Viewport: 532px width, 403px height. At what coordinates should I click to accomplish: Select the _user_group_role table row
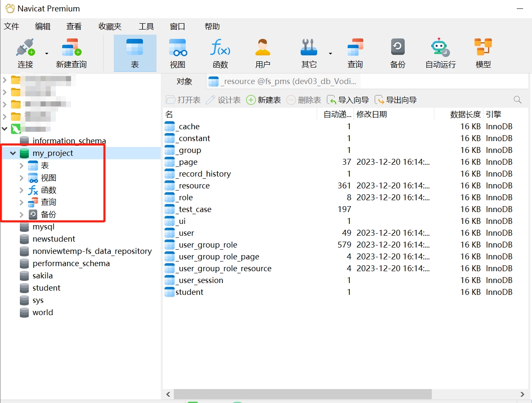pyautogui.click(x=208, y=245)
